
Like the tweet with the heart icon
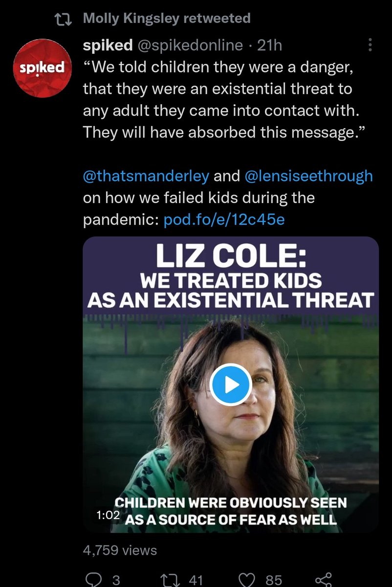click(x=249, y=580)
